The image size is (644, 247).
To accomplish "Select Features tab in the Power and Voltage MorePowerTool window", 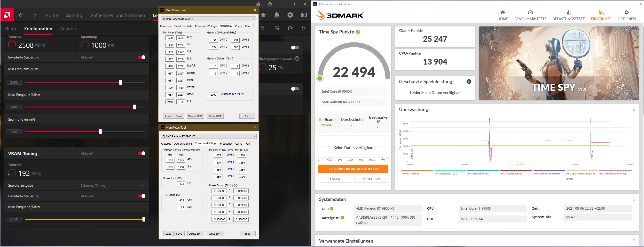I will point(165,144).
